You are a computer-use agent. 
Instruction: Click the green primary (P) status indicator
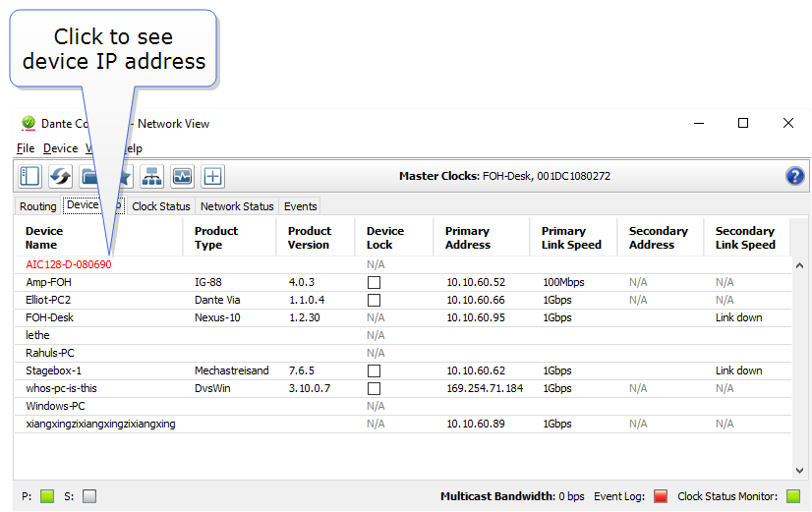click(46, 496)
